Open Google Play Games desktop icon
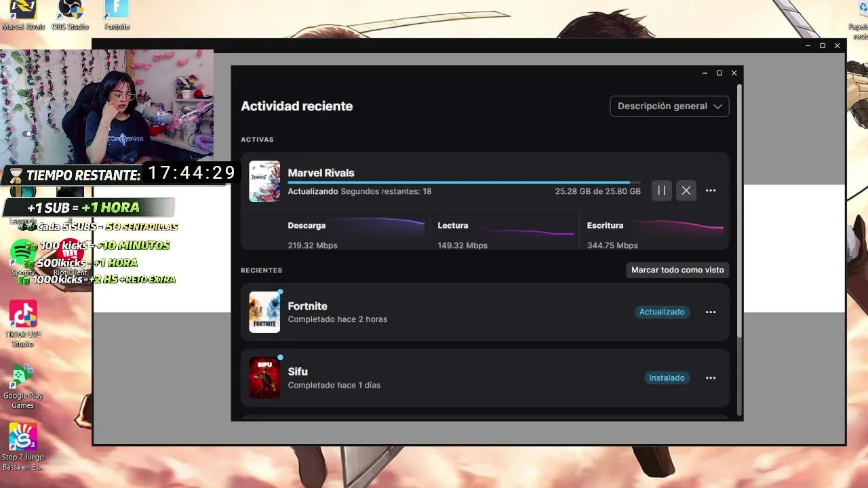This screenshot has height=488, width=868. (22, 386)
